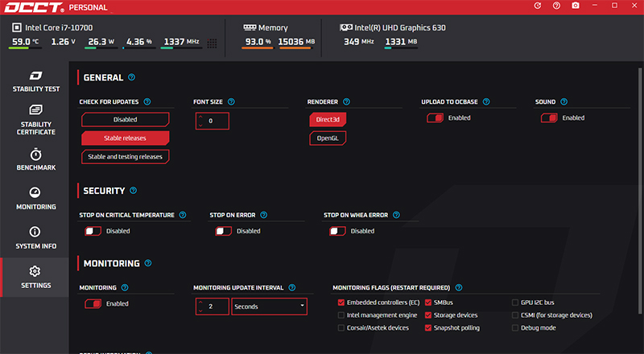Viewport: 644px width, 354px height.
Task: Check Intel management engine flag
Action: coord(341,315)
